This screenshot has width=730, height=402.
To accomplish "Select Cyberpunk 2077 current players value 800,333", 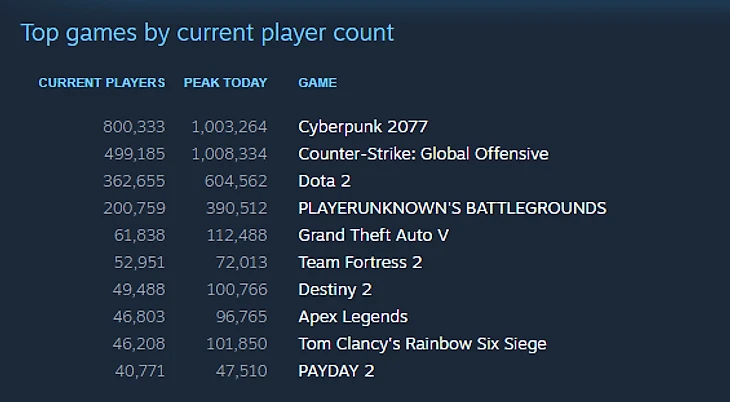I will 134,127.
